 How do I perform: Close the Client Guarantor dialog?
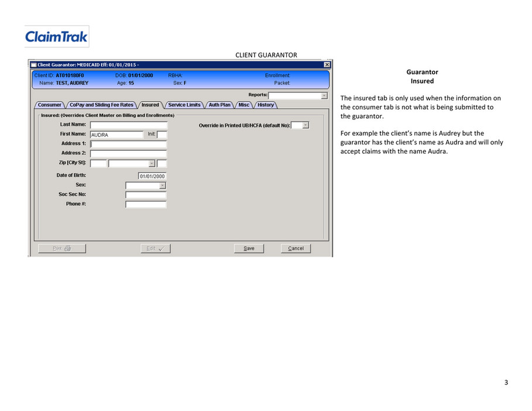[327, 65]
